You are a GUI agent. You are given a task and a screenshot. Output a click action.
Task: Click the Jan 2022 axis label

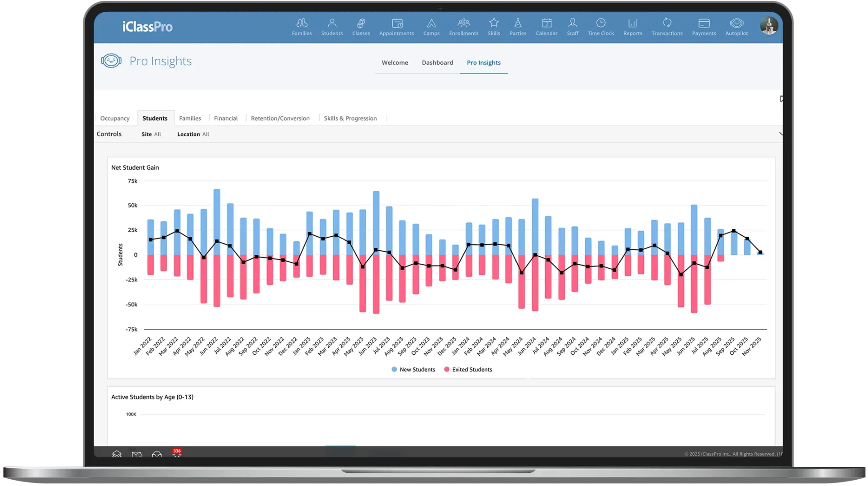coord(142,346)
